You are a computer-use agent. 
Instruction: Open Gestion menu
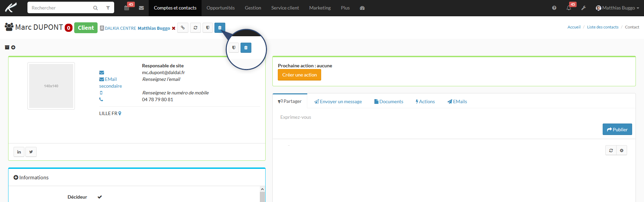coord(253,8)
